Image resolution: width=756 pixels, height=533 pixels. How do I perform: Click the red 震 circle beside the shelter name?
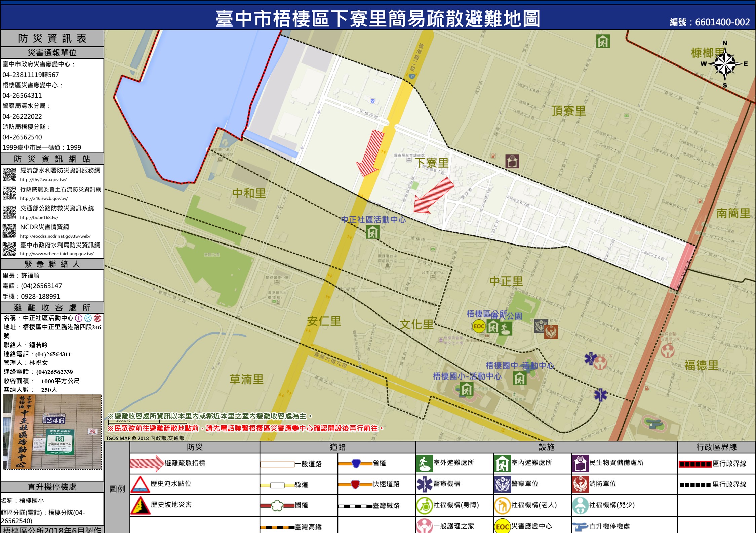point(97,318)
